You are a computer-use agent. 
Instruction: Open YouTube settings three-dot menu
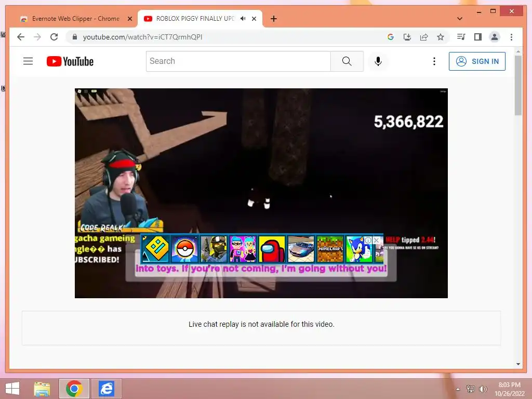(x=434, y=61)
